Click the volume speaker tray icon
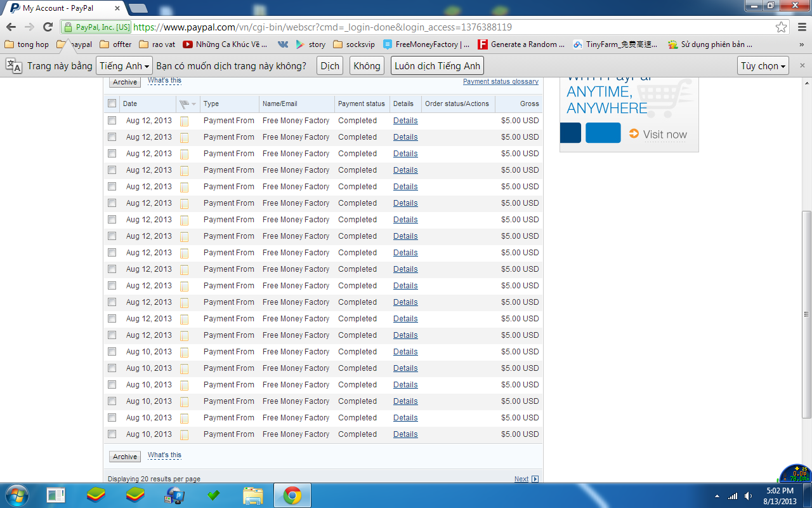 (x=749, y=495)
